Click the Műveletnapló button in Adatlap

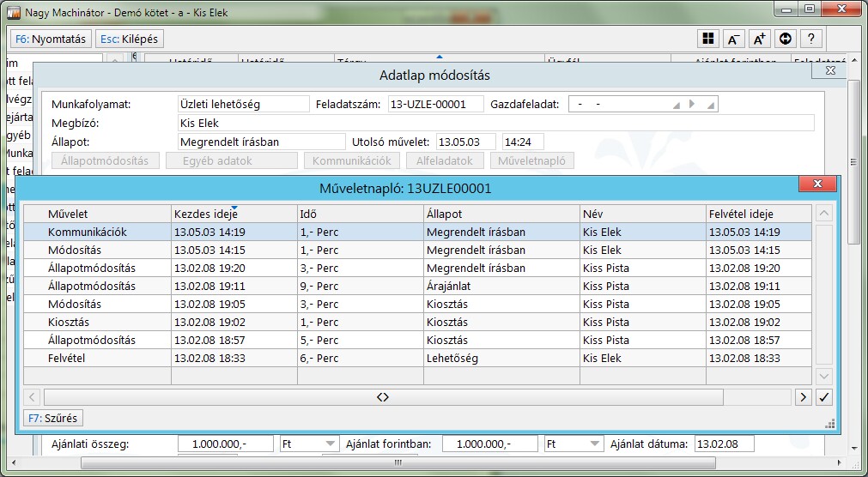[531, 160]
